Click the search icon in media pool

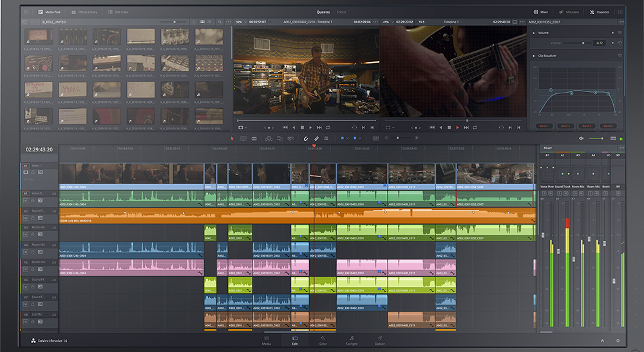(220, 22)
